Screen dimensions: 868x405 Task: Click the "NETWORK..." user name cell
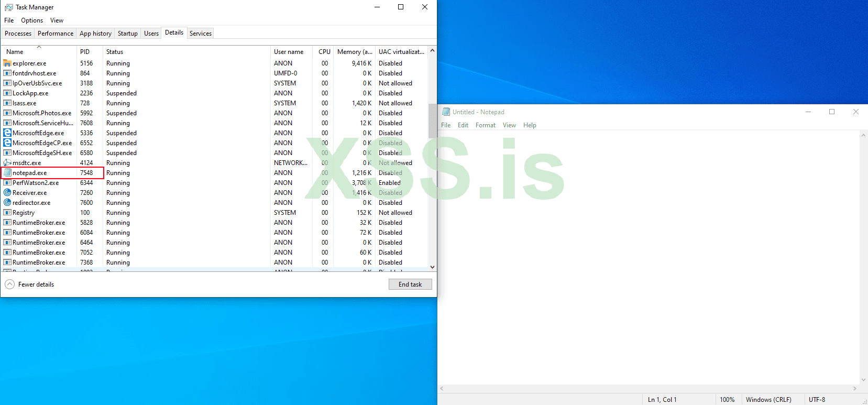point(291,163)
